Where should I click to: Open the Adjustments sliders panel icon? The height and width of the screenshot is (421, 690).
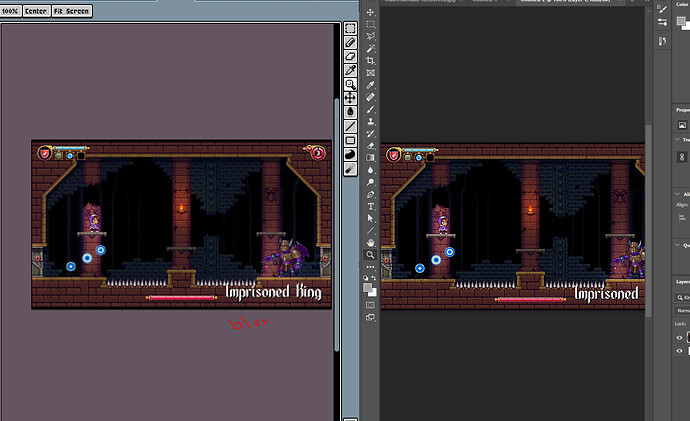662,22
